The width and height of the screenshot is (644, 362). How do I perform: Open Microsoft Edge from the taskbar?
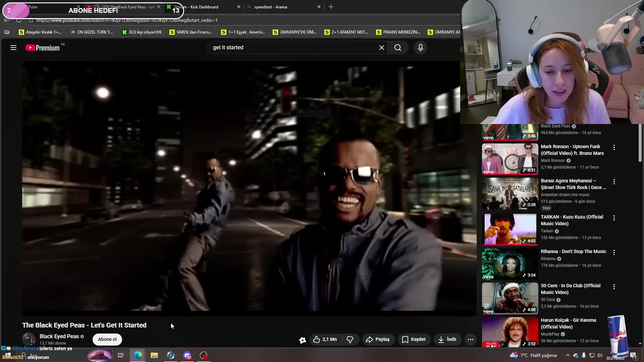(137, 355)
